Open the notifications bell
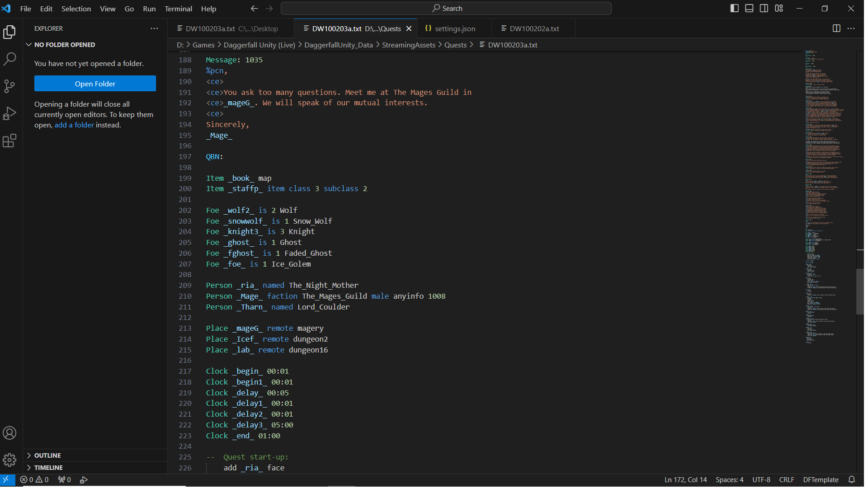The image size is (868, 488). tap(852, 480)
